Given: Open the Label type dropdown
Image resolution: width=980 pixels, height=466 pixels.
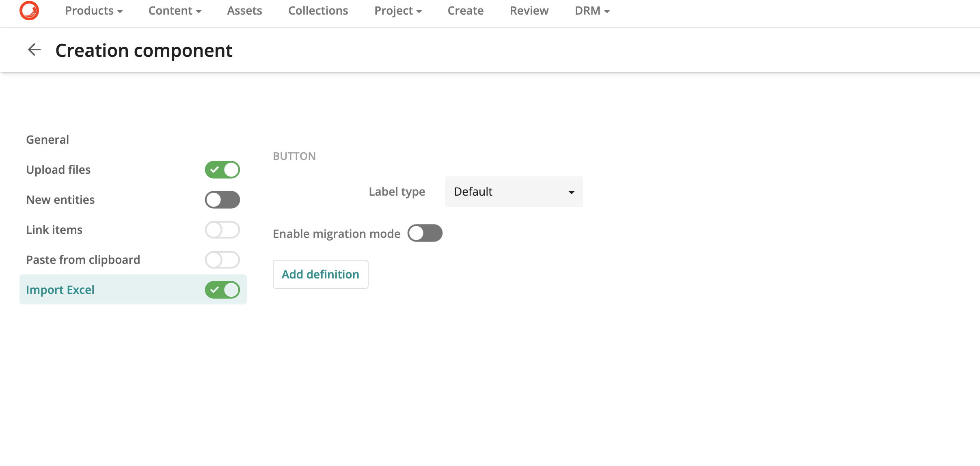Looking at the screenshot, I should pyautogui.click(x=514, y=192).
